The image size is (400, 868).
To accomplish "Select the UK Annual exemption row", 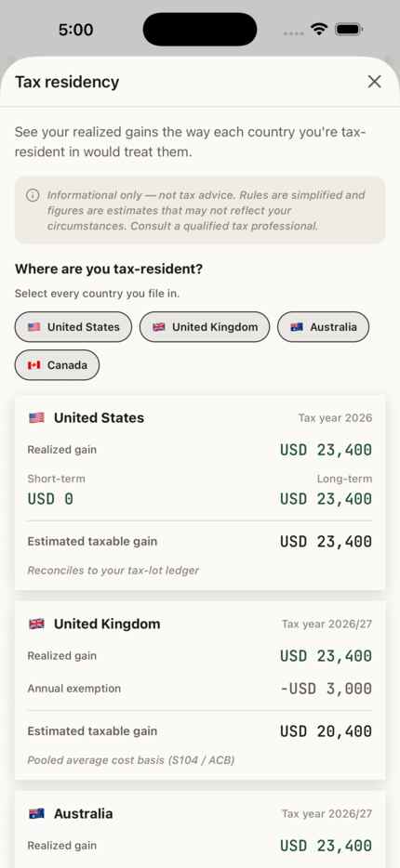I will (x=200, y=689).
